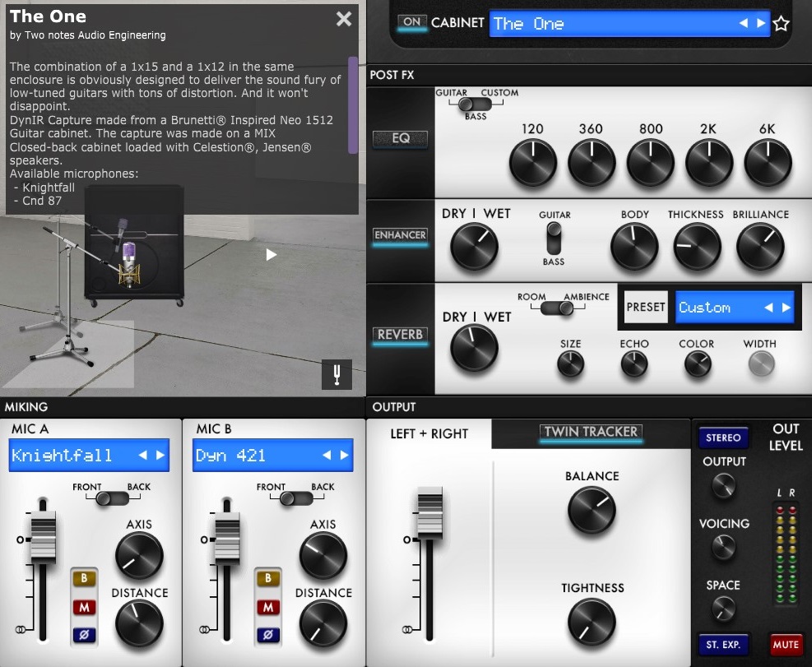The height and width of the screenshot is (667, 812).
Task: Flip the EQ Guitar/Bass/Custom mode switch
Action: (x=475, y=104)
